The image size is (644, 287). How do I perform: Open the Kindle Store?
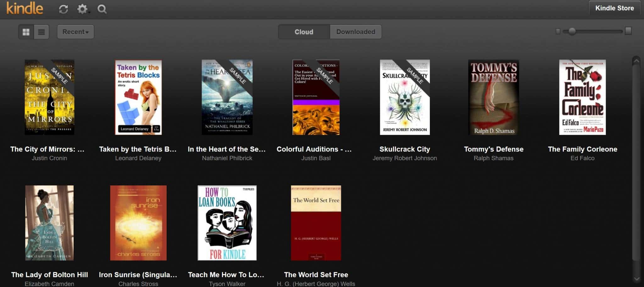614,8
